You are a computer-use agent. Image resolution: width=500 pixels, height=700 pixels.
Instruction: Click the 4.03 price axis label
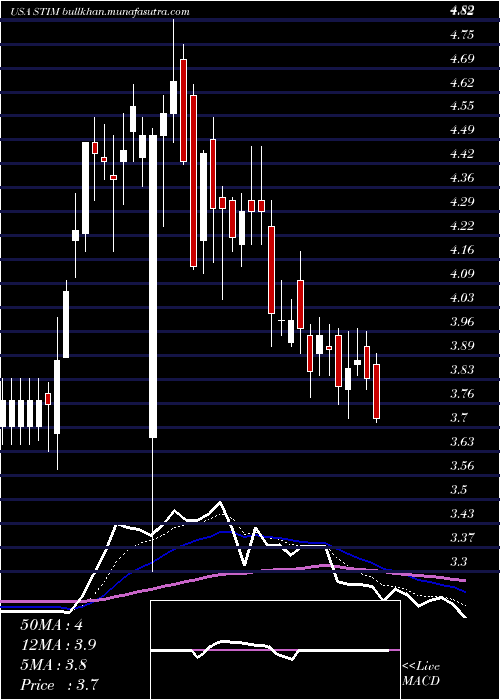pyautogui.click(x=462, y=298)
